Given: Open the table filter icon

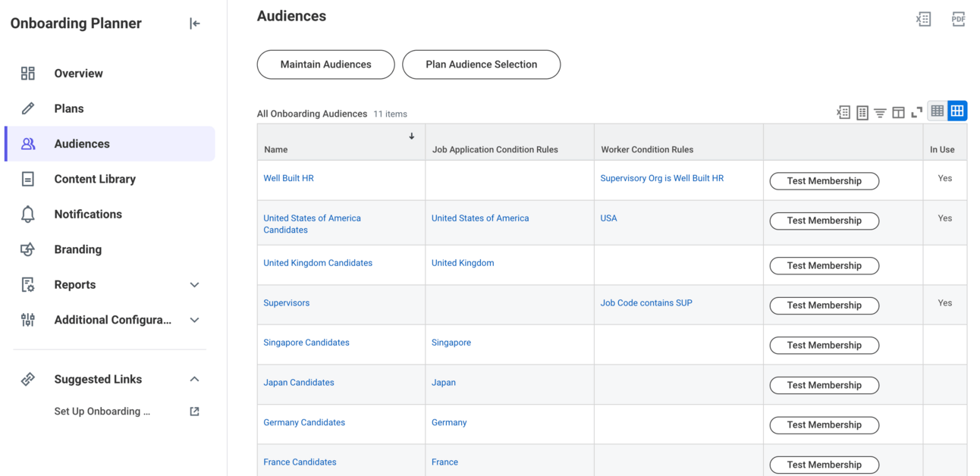Looking at the screenshot, I should click(x=880, y=113).
